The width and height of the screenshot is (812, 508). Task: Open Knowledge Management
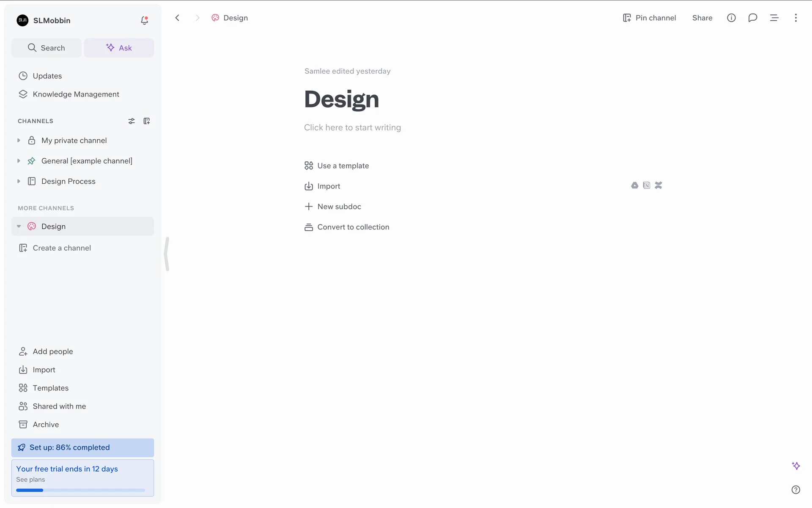[76, 94]
